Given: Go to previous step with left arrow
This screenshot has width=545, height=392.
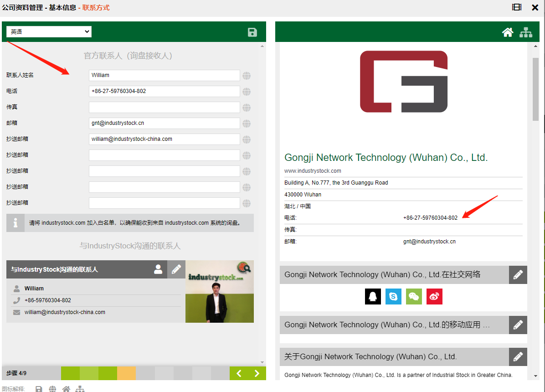Looking at the screenshot, I should 239,373.
